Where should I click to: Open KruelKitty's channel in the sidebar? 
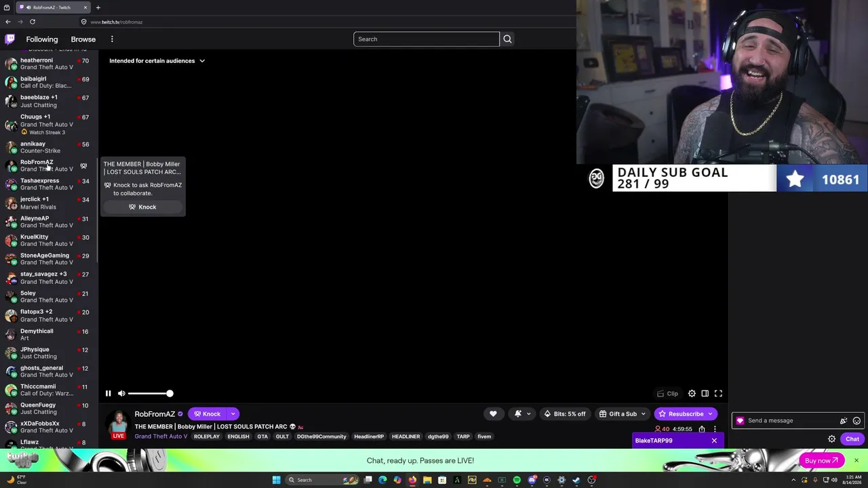tap(49, 241)
